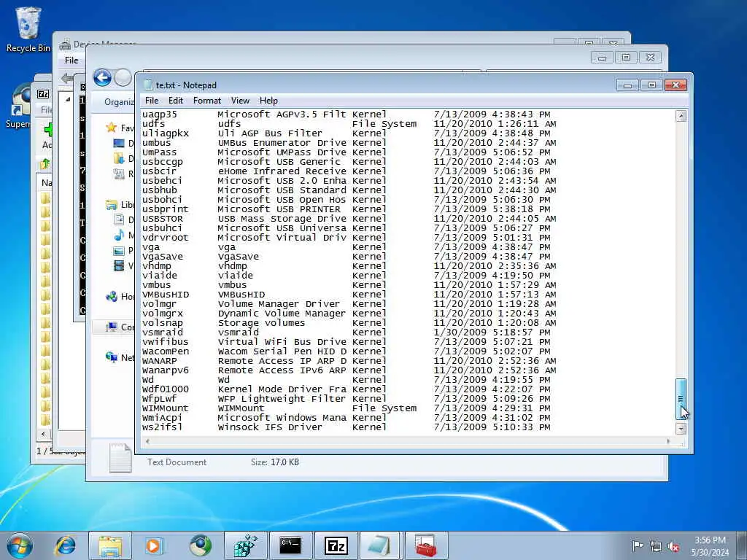This screenshot has width=747, height=560.
Task: Click the Notepad scroll up arrow
Action: (x=681, y=116)
